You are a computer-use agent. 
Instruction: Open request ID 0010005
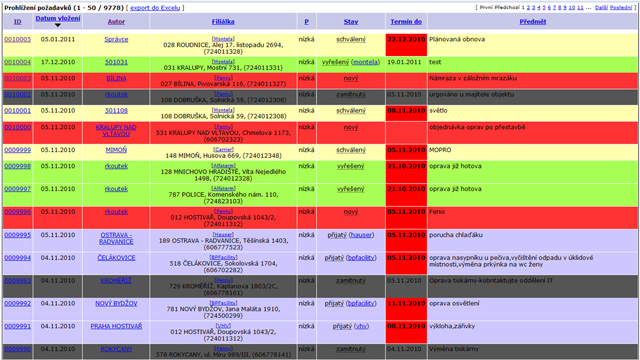coord(18,40)
